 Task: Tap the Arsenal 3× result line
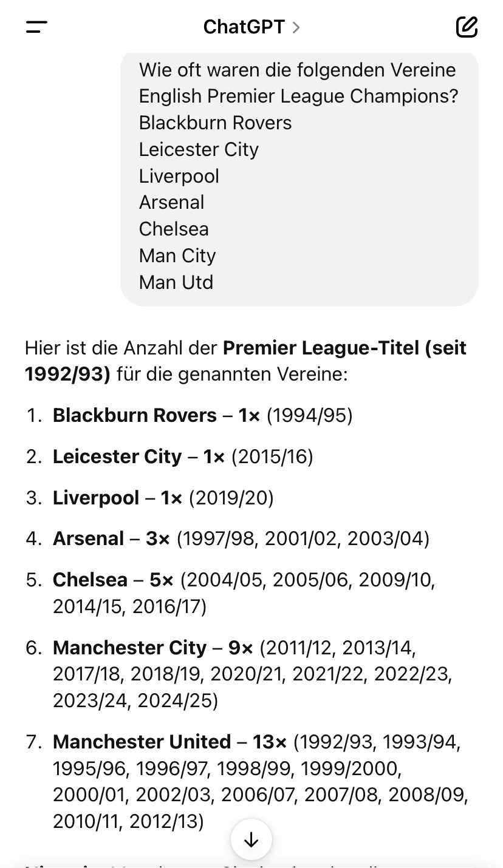click(241, 538)
